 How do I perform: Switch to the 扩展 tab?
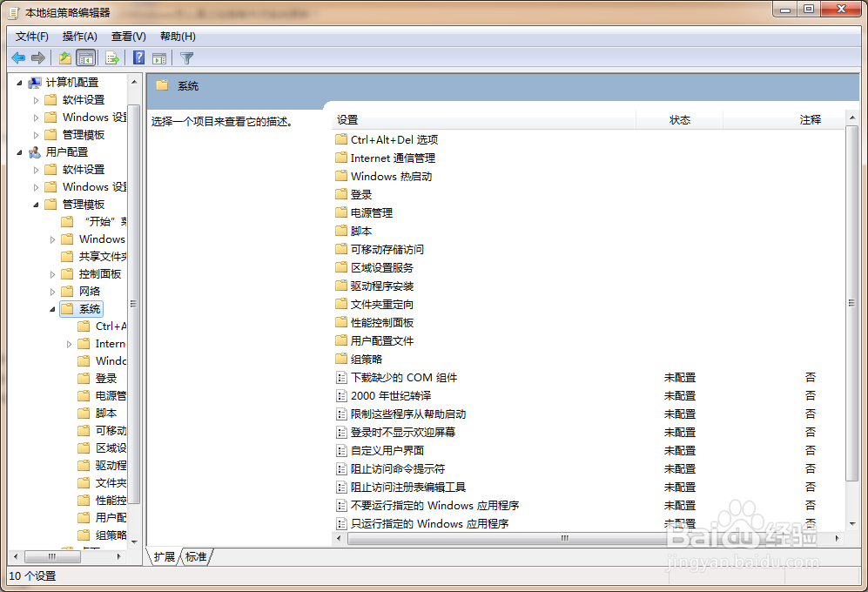[162, 557]
